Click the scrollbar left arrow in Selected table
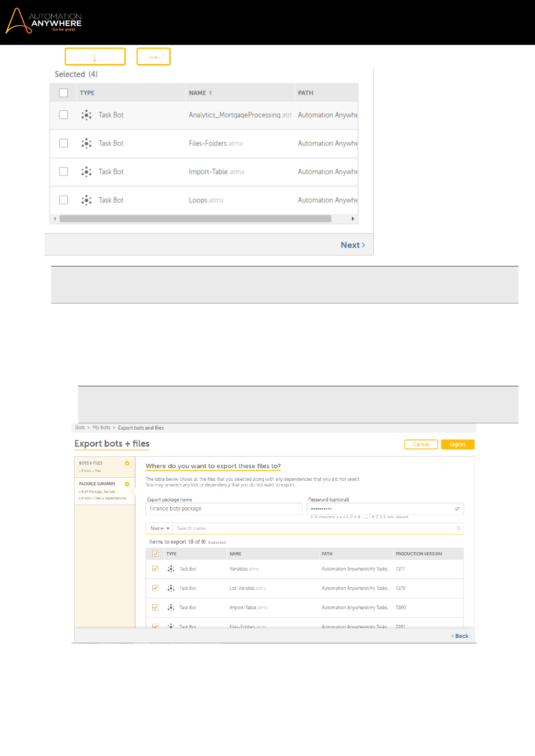 pyautogui.click(x=55, y=219)
